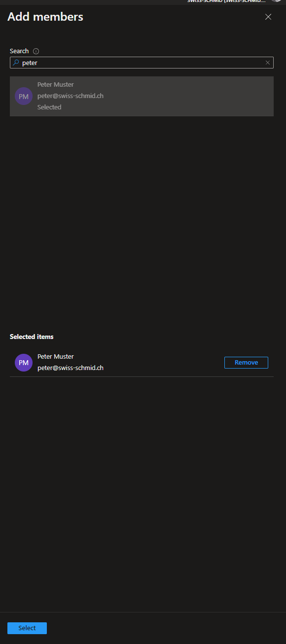Focus the search field containing peter
The height and width of the screenshot is (644, 286).
click(x=142, y=63)
